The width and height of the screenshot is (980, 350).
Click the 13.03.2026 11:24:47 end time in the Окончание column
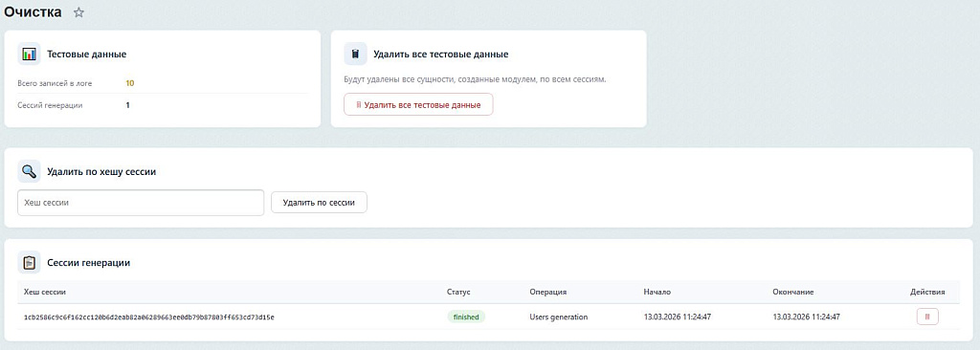pyautogui.click(x=806, y=317)
